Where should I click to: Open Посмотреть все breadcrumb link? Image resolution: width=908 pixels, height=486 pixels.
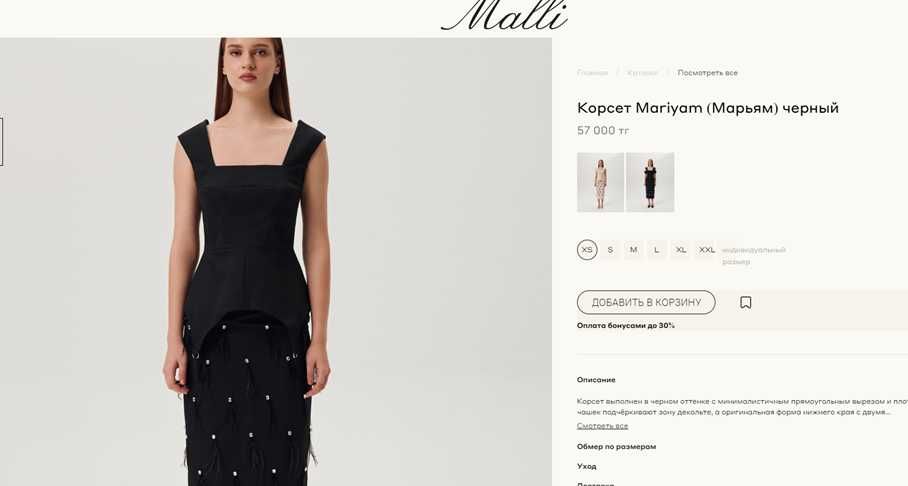pos(707,73)
